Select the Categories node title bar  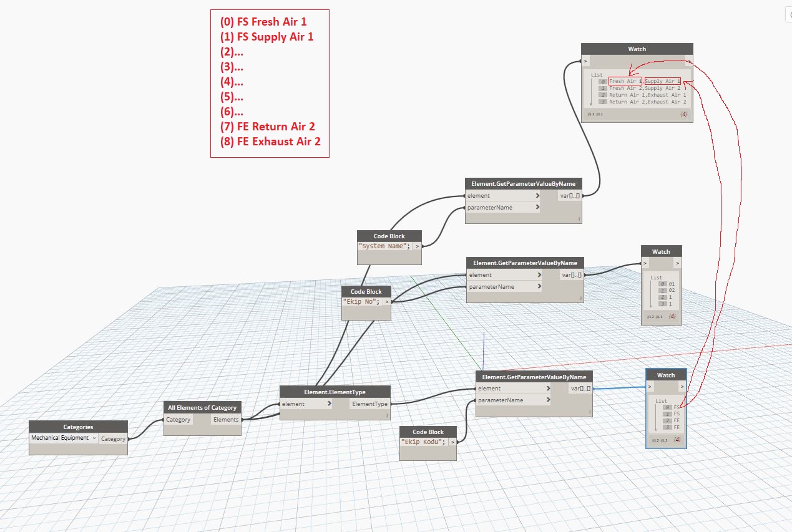78,427
